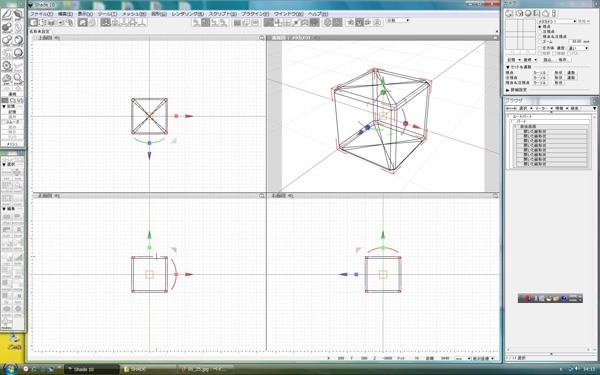The image size is (600, 375).
Task: Open the ファイル menu
Action: pos(41,14)
